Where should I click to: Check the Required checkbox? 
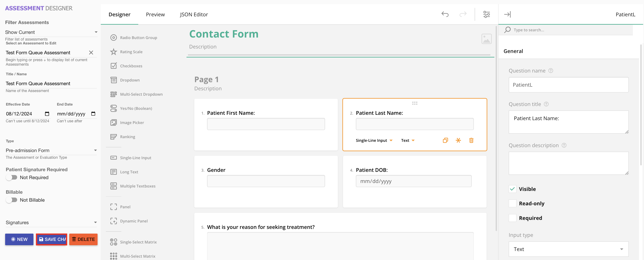(x=513, y=218)
